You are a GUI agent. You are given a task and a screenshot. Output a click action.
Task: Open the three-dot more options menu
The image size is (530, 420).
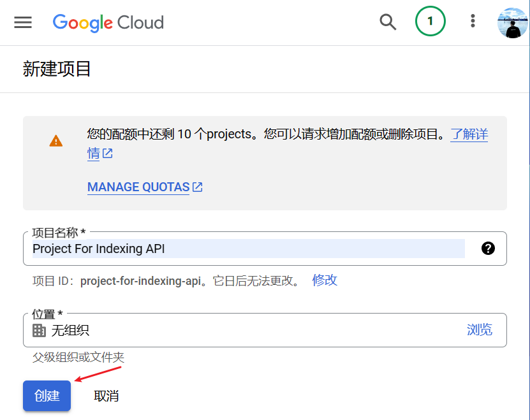[x=473, y=22]
